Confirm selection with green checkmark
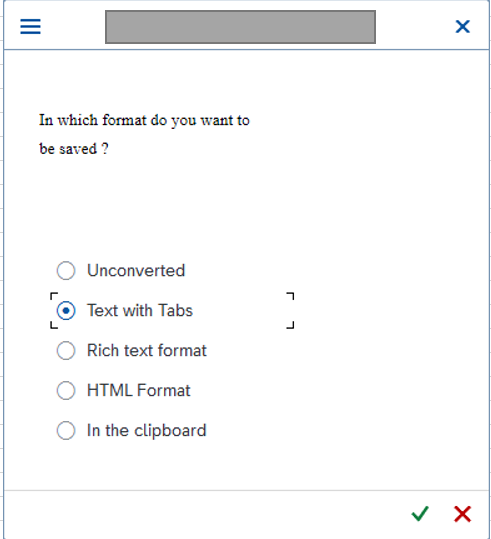The width and height of the screenshot is (491, 539). pyautogui.click(x=420, y=514)
